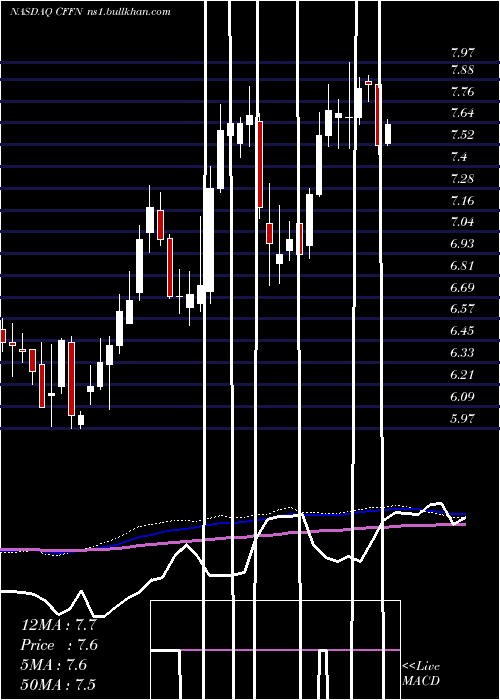Click the 6.09 price axis label
This screenshot has width=500, height=700.
462,396
